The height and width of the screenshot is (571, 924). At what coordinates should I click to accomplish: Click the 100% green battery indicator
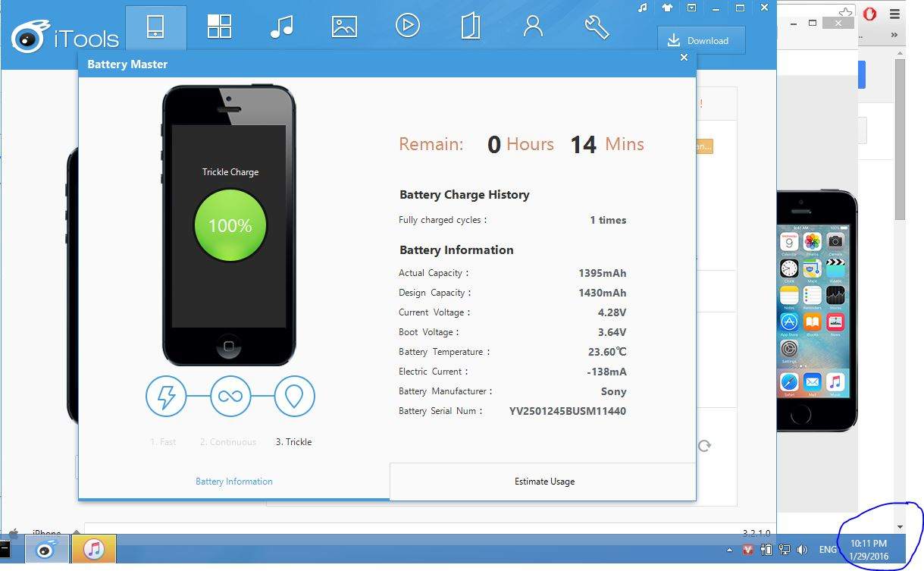click(x=230, y=225)
